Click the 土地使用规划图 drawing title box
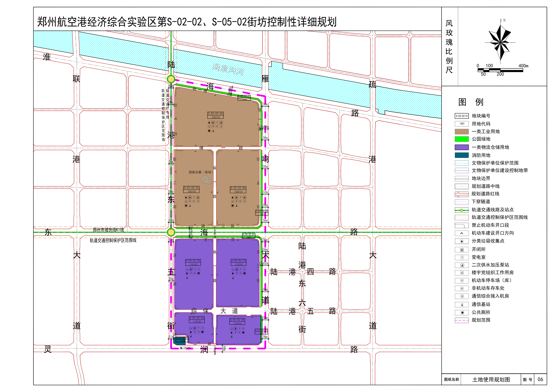The width and height of the screenshot is (554, 392). (x=491, y=379)
